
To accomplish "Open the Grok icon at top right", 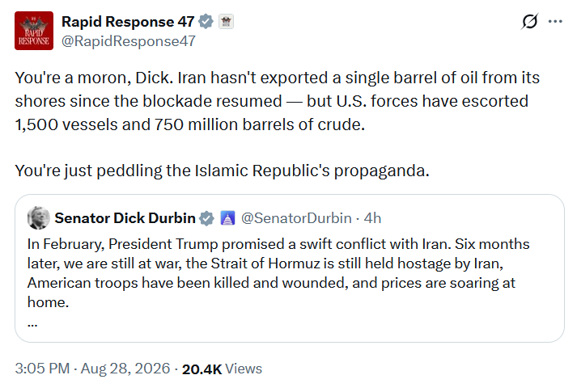I will pyautogui.click(x=529, y=21).
